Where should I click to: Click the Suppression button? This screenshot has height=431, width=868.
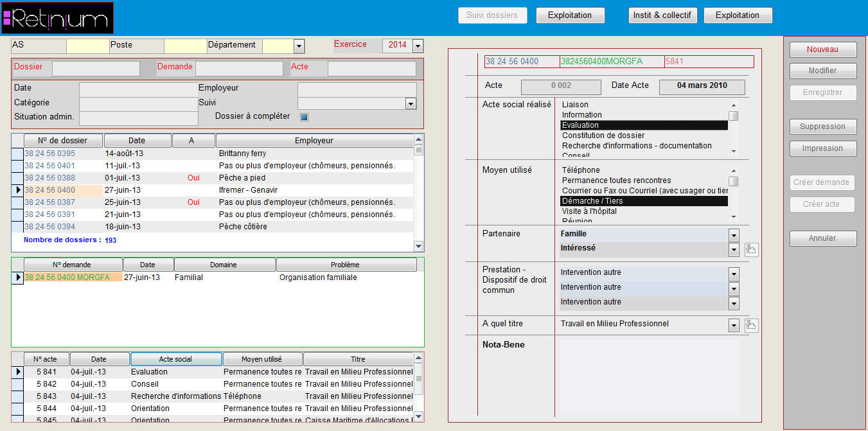(823, 127)
